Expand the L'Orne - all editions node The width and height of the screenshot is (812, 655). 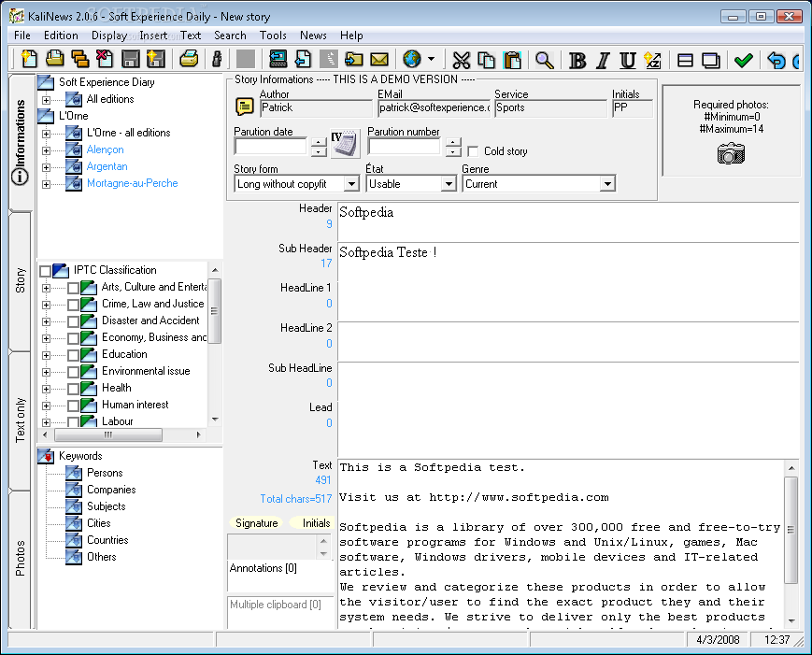pos(46,134)
